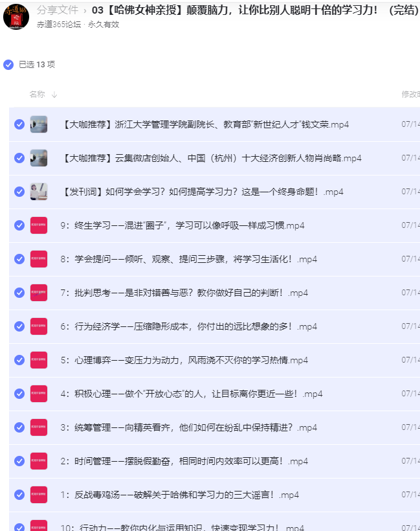
Task: Click the red file icon of 4：积极心理
Action: pyautogui.click(x=39, y=394)
